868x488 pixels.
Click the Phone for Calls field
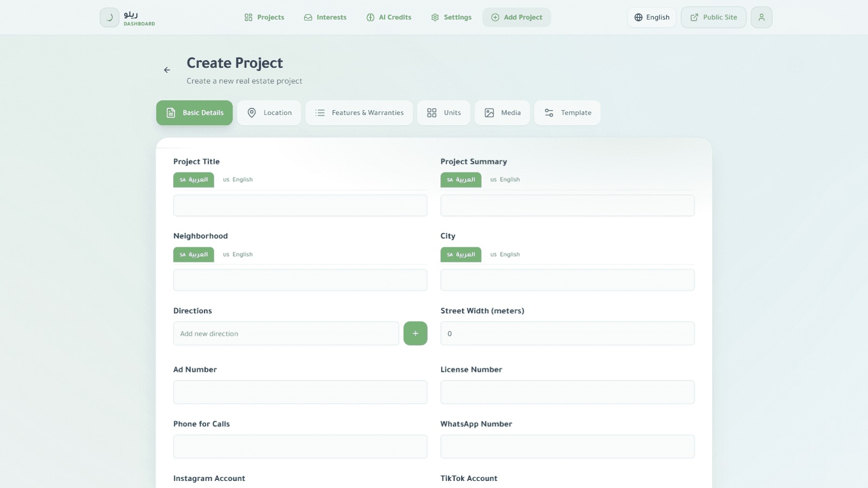tap(301, 447)
